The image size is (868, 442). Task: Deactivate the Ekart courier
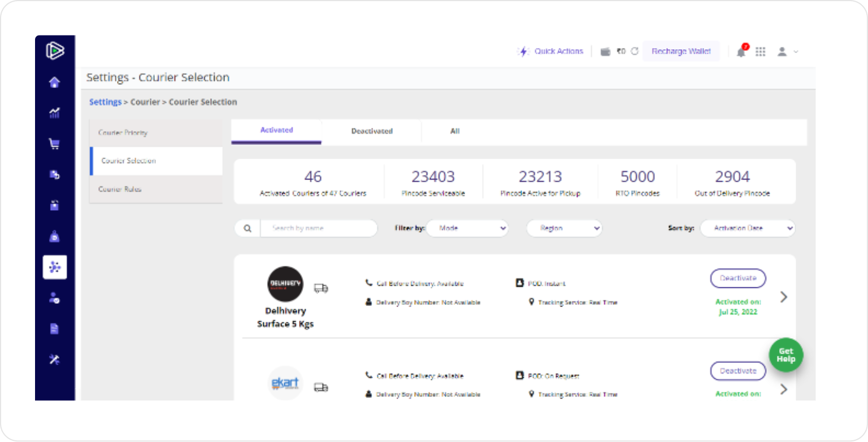[738, 371]
